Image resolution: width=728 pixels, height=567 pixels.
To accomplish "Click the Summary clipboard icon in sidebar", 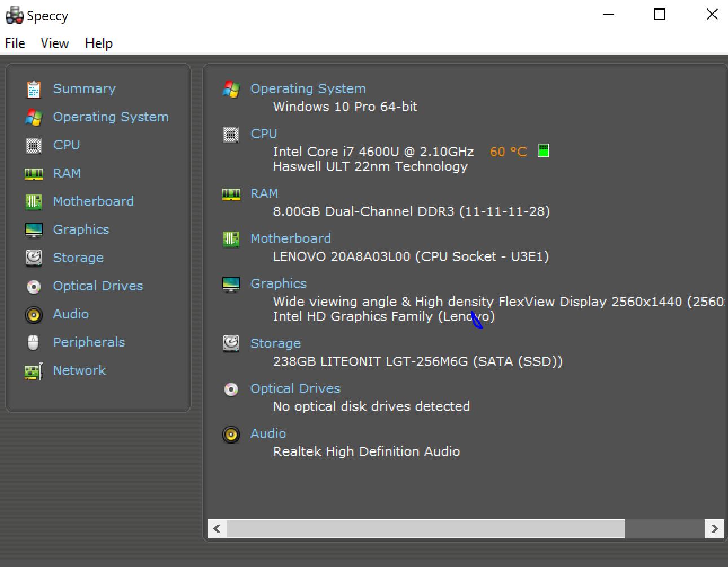I will [34, 89].
